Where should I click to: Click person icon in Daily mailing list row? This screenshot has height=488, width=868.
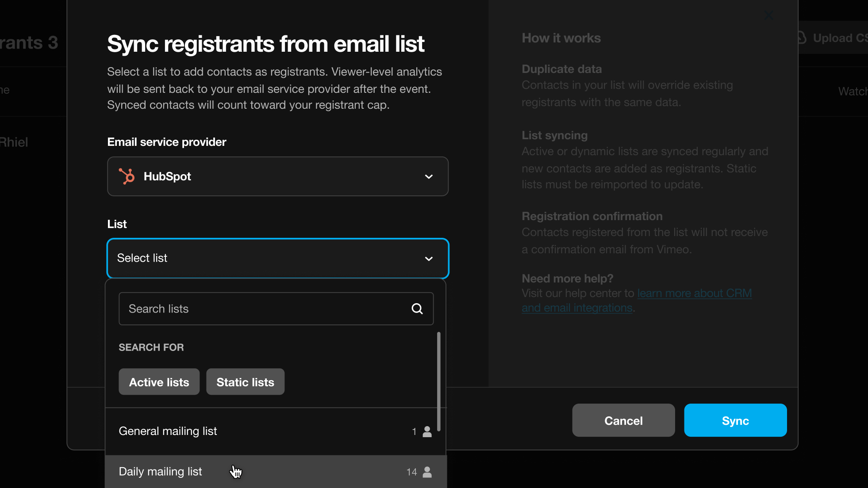(x=427, y=472)
